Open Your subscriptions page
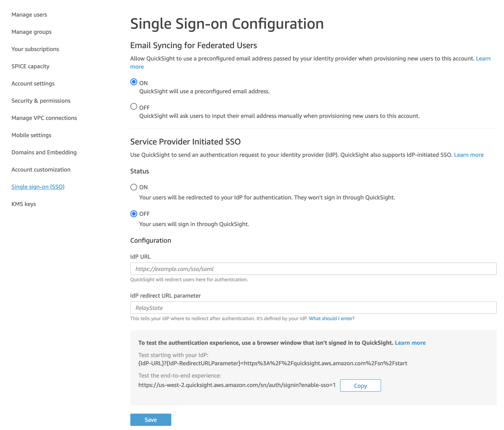The width and height of the screenshot is (504, 430). 35,49
